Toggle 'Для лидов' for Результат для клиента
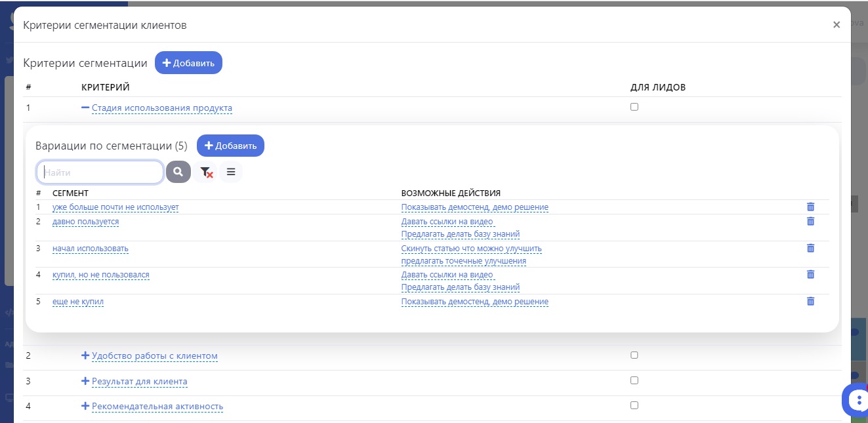 coord(634,380)
